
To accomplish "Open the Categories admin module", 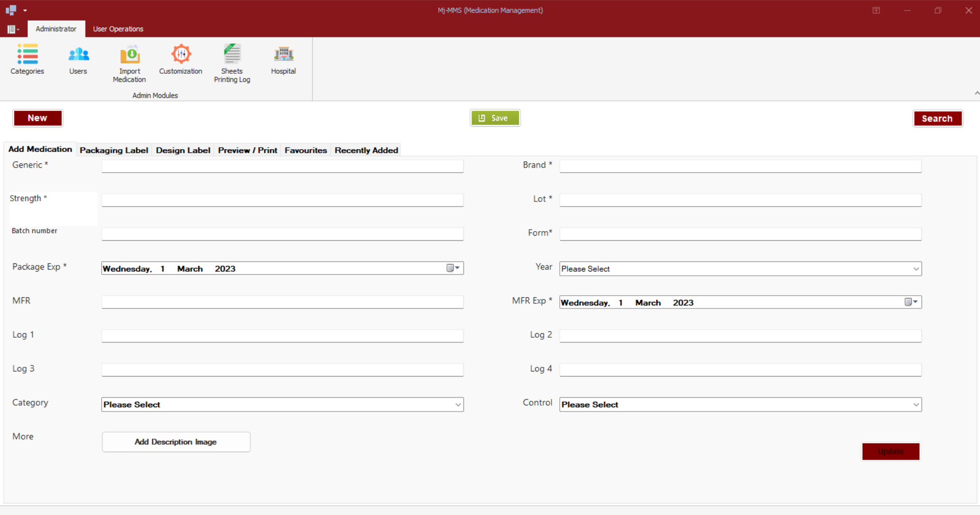I will coord(27,59).
